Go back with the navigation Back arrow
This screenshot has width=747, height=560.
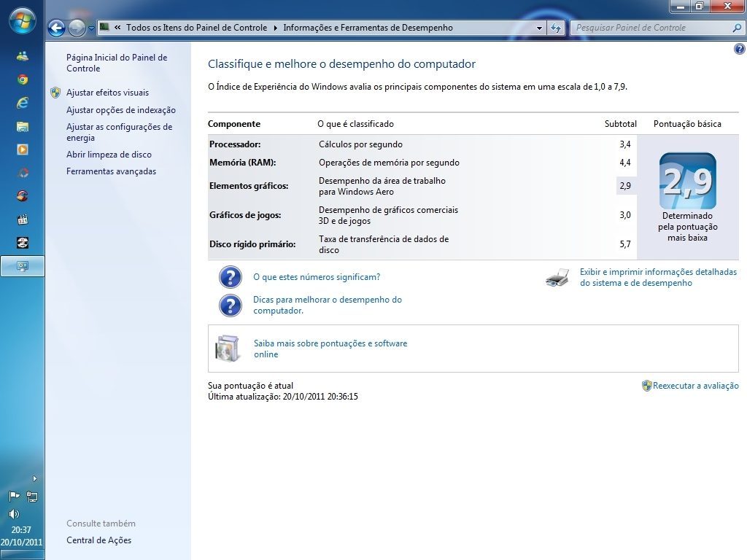coord(56,28)
